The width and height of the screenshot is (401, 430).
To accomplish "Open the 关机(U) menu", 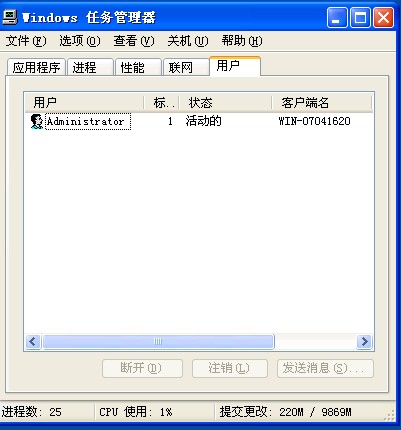I will click(x=188, y=41).
